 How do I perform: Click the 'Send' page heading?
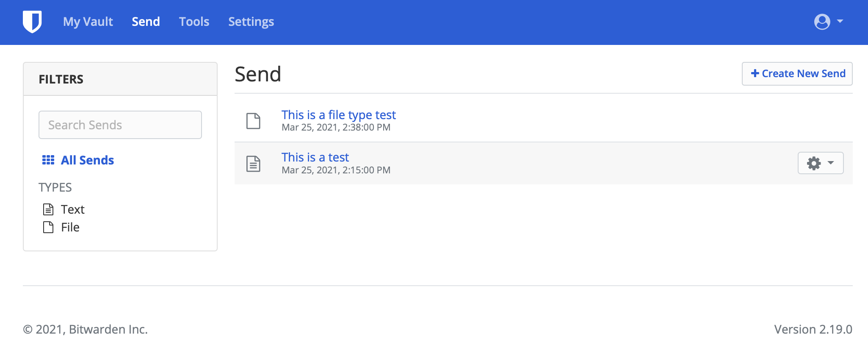coord(258,74)
